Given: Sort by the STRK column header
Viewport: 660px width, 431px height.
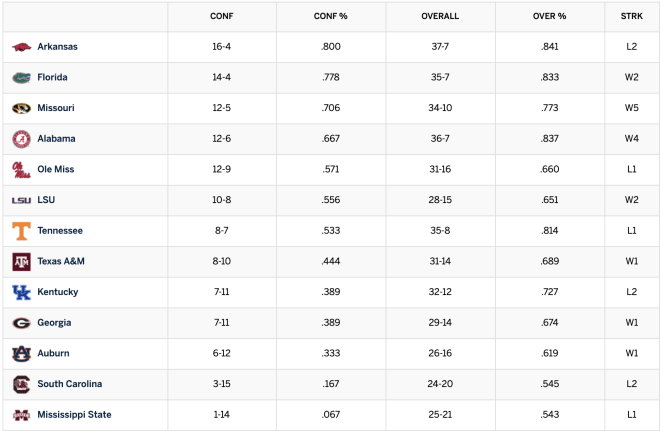Looking at the screenshot, I should [x=631, y=16].
